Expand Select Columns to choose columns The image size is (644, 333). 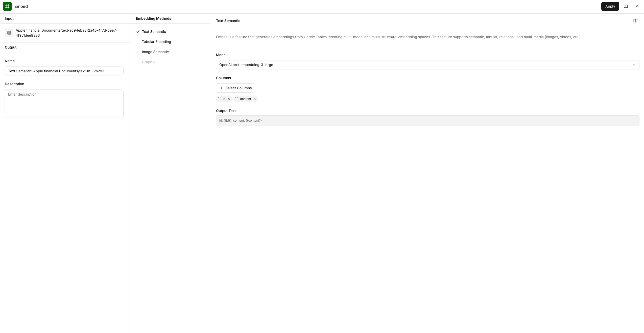point(235,88)
